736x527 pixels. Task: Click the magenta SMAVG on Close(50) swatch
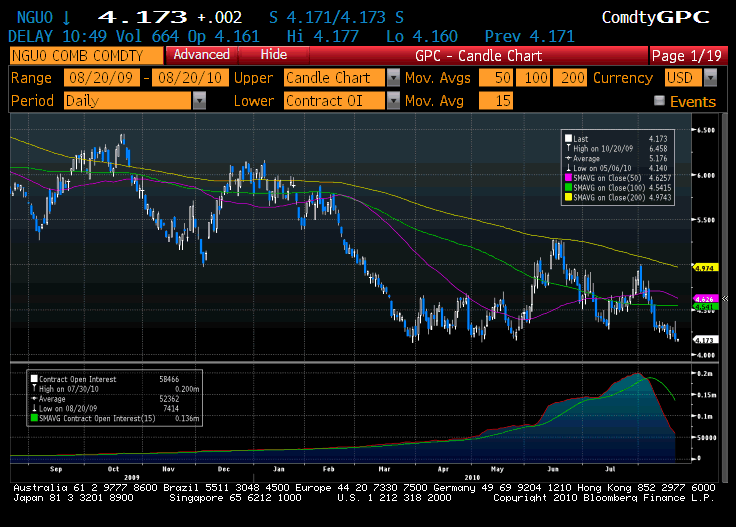(x=568, y=176)
